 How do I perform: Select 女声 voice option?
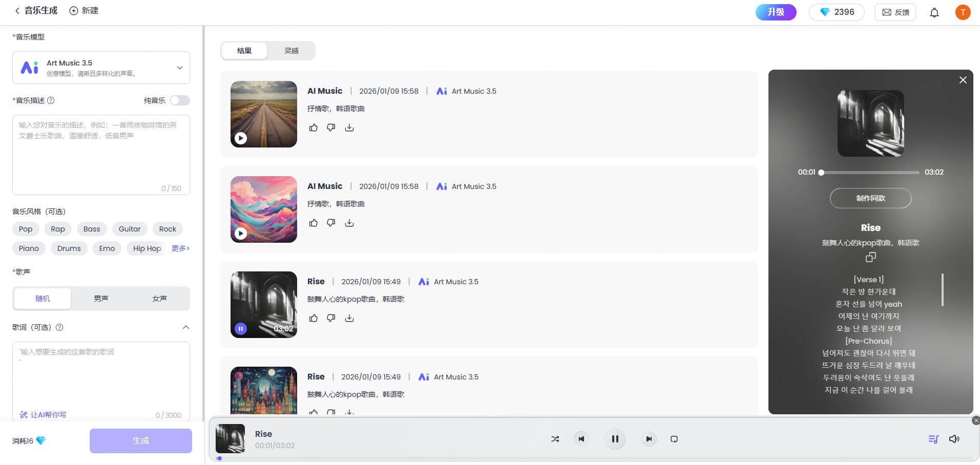159,298
